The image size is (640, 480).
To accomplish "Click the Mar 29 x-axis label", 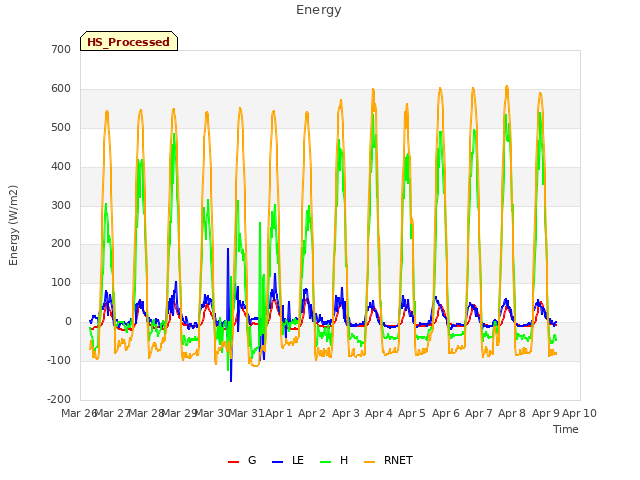I will click(179, 413).
